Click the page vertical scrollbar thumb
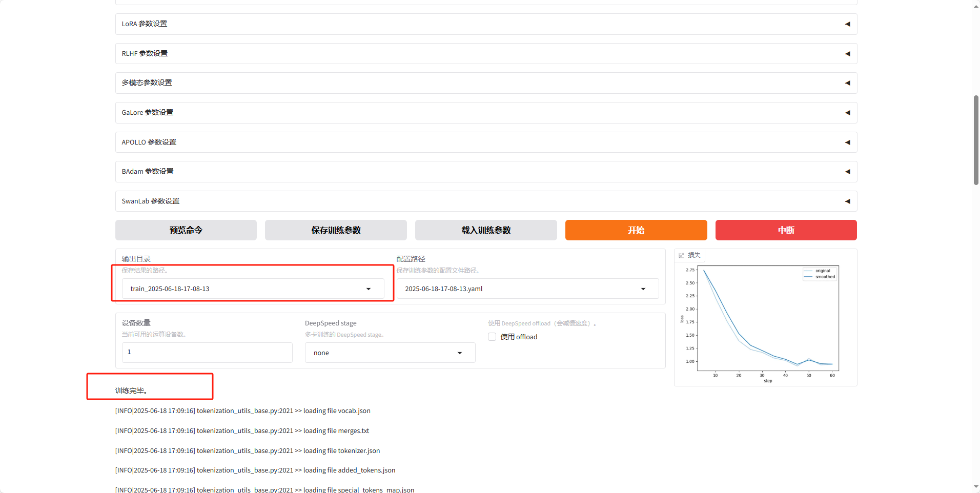This screenshot has height=493, width=980. 976,140
